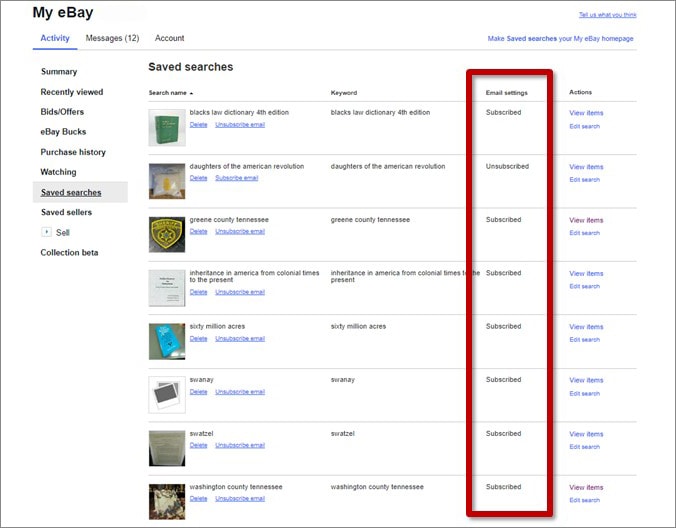676x528 pixels.
Task: Unsubscribe email for washington county tennessee
Action: pos(240,499)
